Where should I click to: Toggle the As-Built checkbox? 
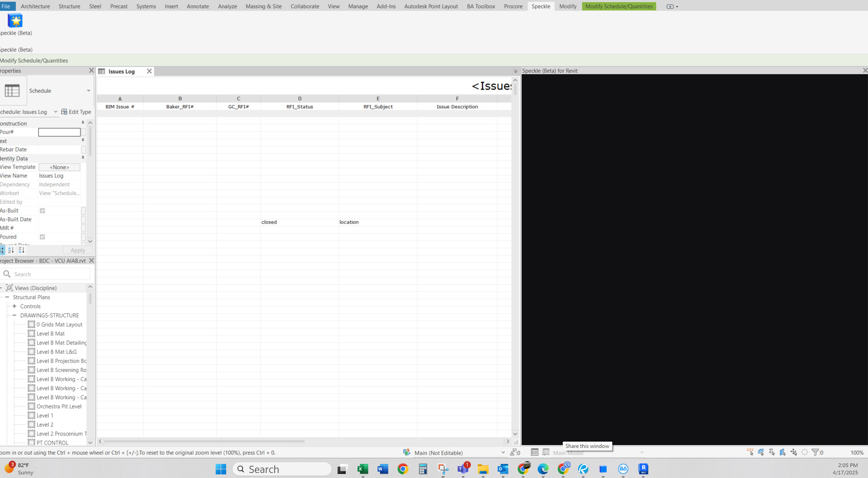pos(42,211)
